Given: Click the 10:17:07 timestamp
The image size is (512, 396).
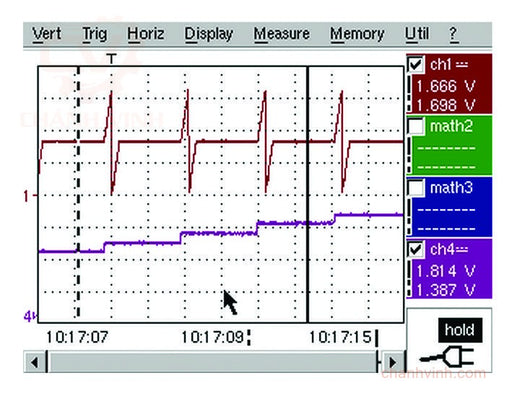Looking at the screenshot, I should [77, 337].
